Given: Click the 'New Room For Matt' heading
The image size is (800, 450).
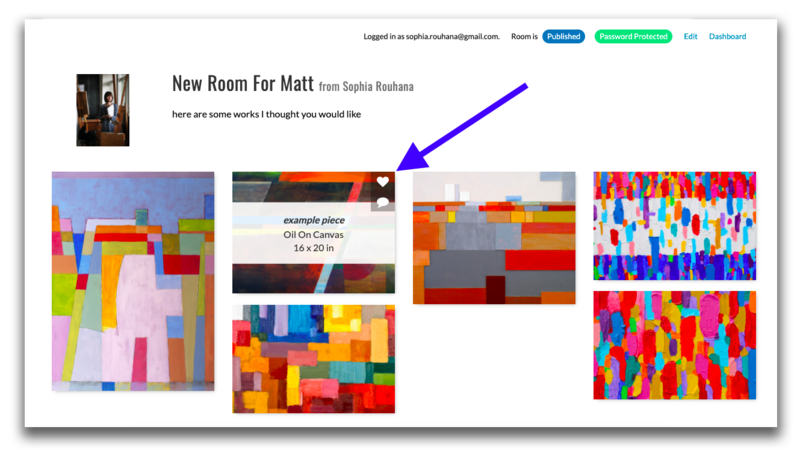Looking at the screenshot, I should (x=243, y=84).
